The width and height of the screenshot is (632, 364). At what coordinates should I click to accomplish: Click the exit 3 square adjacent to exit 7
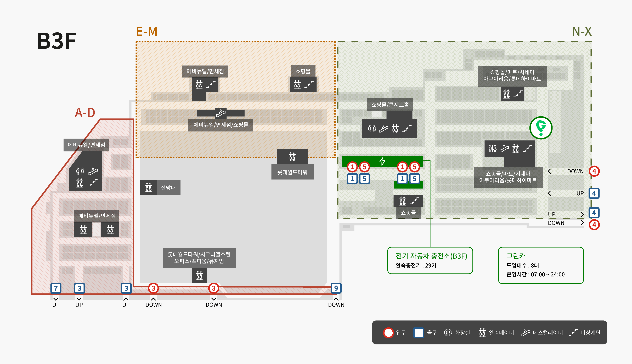(x=79, y=288)
